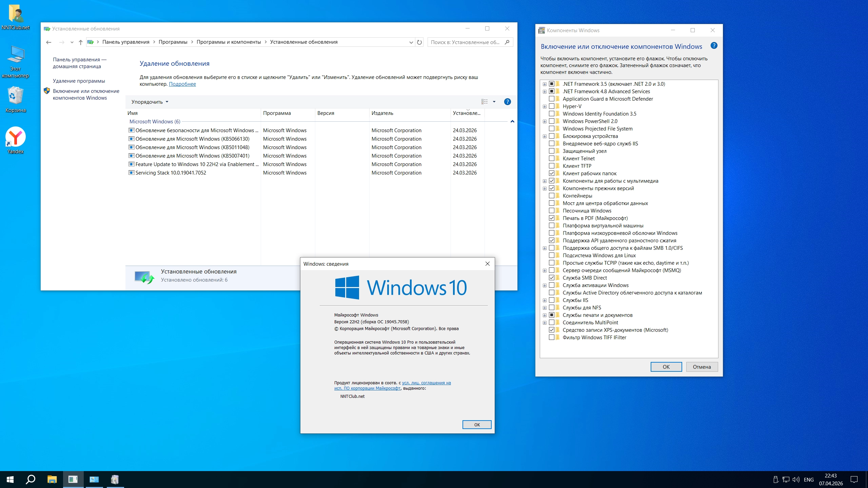Click the Программы breadcrumb item
The height and width of the screenshot is (488, 868).
173,42
